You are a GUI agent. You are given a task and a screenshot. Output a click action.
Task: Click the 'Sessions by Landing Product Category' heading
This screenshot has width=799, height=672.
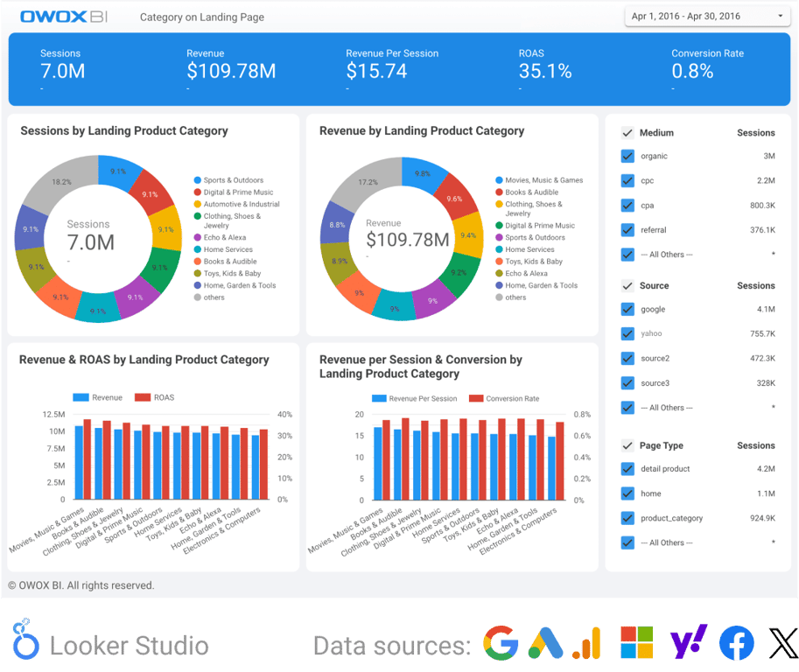123,131
